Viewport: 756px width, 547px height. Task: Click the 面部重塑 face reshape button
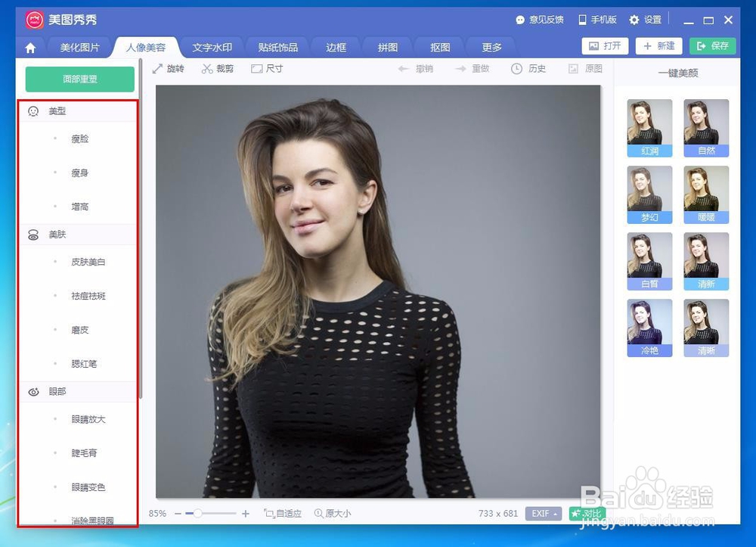(80, 79)
